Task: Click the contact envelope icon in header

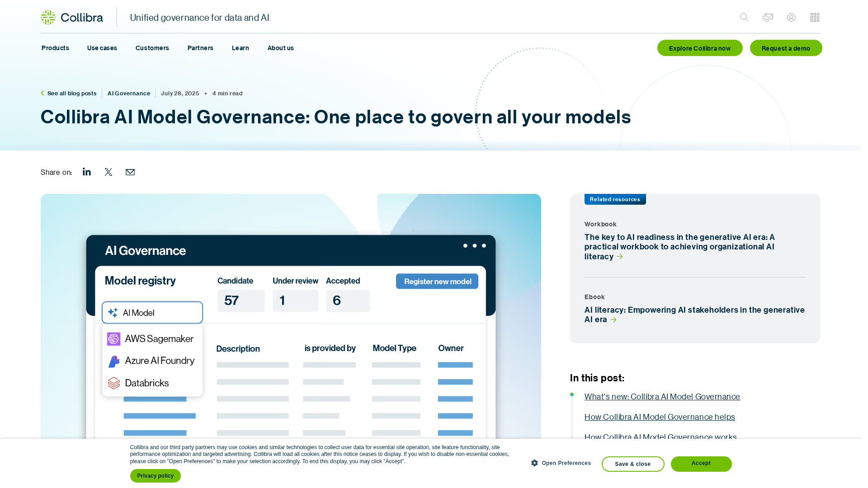Action: (768, 18)
